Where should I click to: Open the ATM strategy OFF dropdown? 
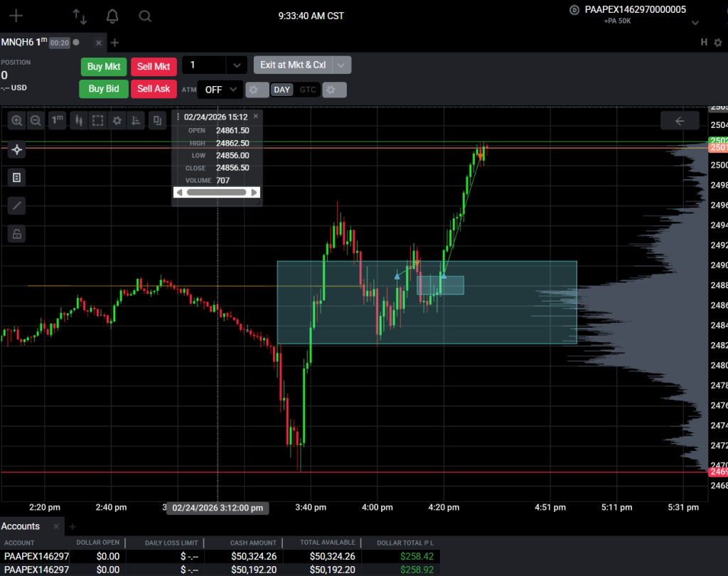(x=218, y=90)
